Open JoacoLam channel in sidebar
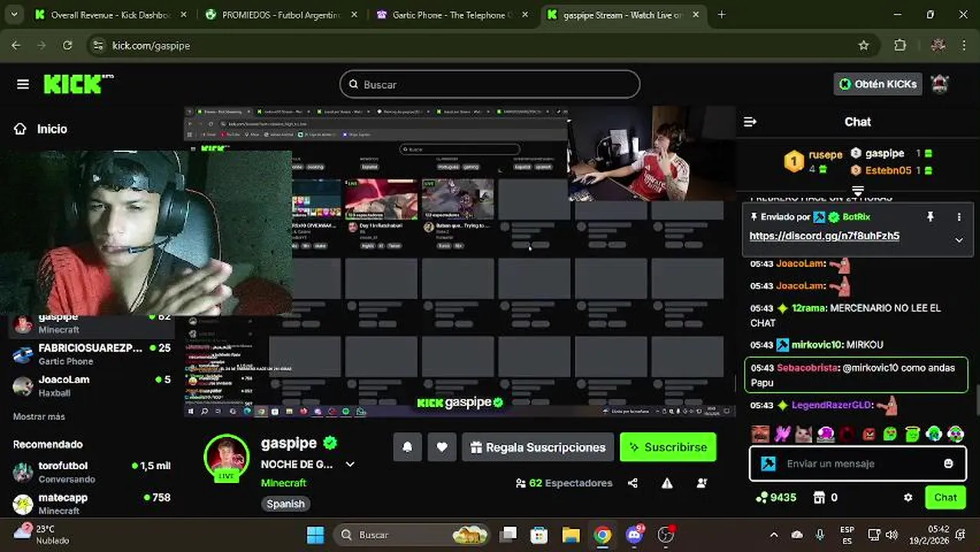 click(92, 386)
